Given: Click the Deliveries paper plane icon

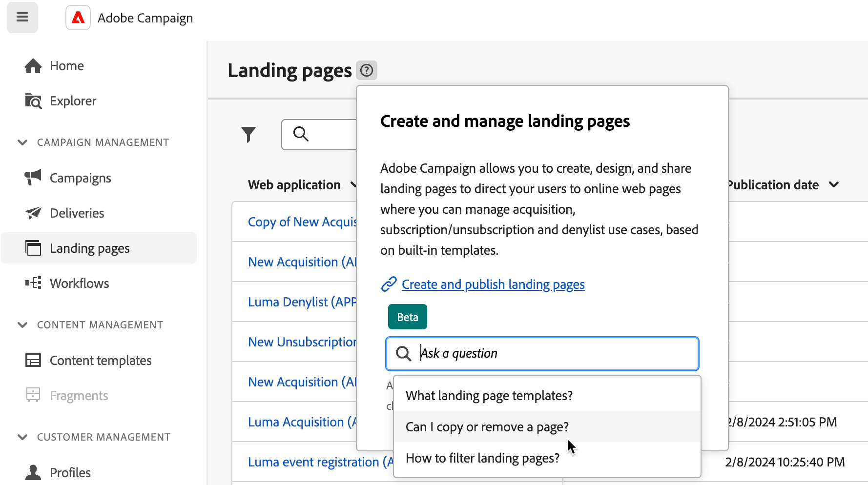Looking at the screenshot, I should 33,213.
